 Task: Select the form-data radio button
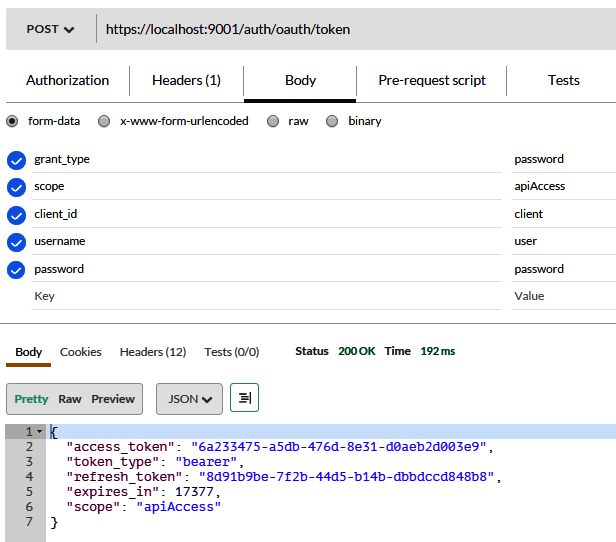coord(12,121)
